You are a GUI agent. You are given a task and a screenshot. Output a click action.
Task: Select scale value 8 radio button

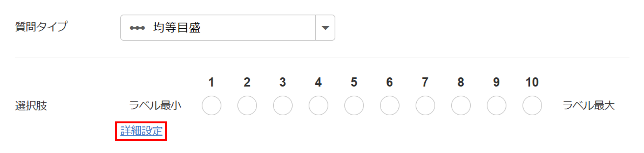tap(461, 105)
